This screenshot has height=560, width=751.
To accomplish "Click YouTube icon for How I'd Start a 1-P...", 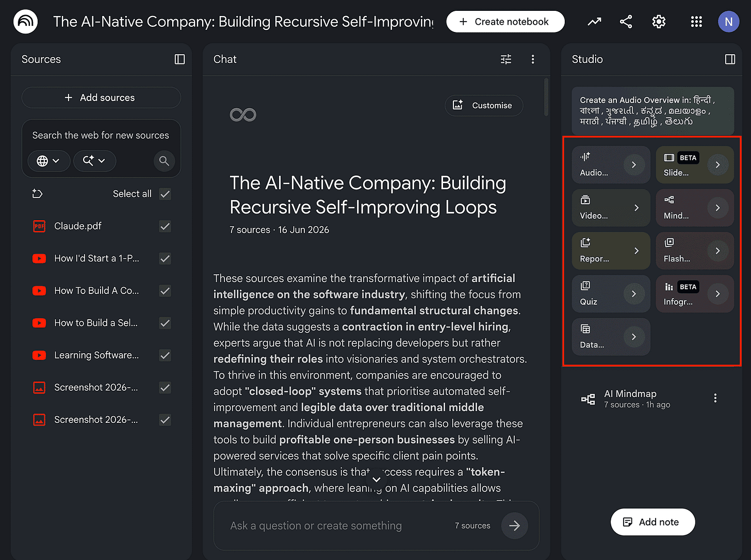I will click(39, 258).
